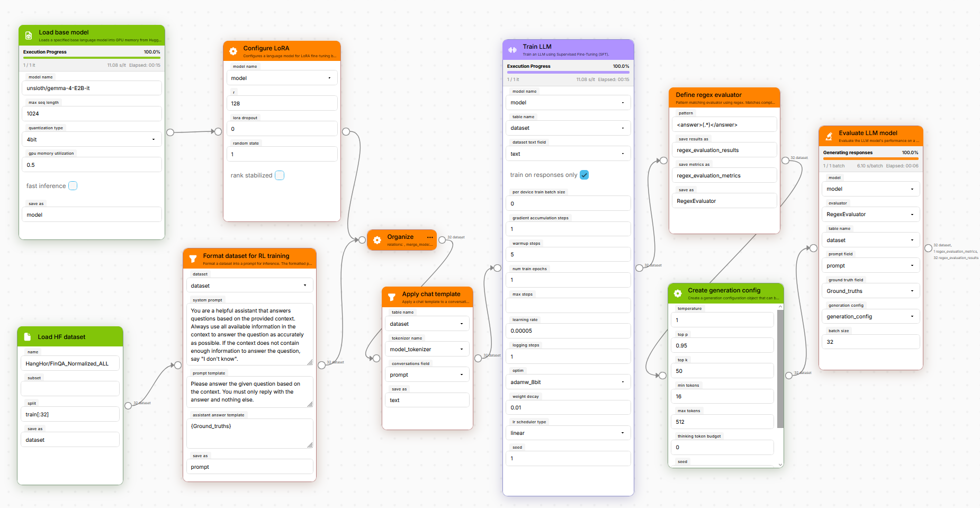The width and height of the screenshot is (980, 508).
Task: Click the Create generation config gear icon
Action: [678, 293]
